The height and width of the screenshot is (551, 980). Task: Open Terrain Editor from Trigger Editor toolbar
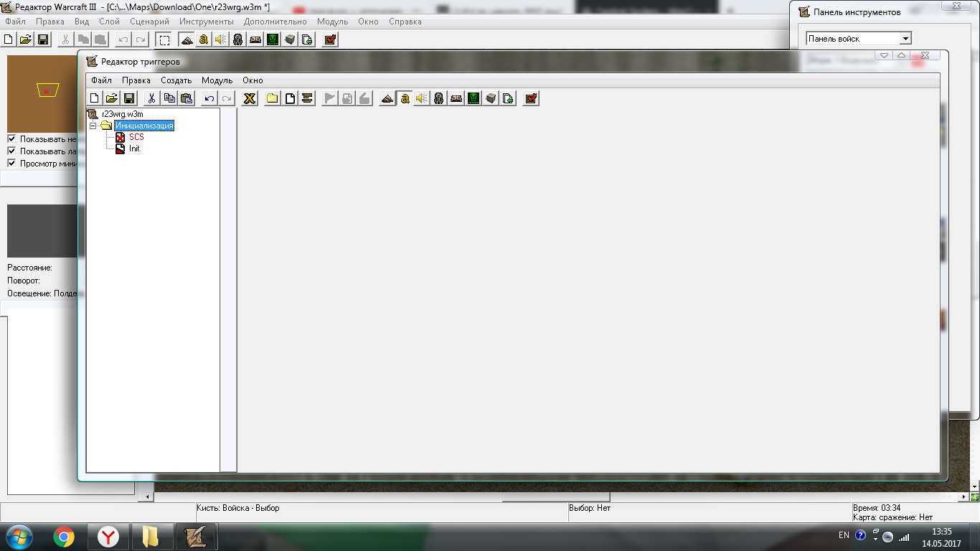387,98
